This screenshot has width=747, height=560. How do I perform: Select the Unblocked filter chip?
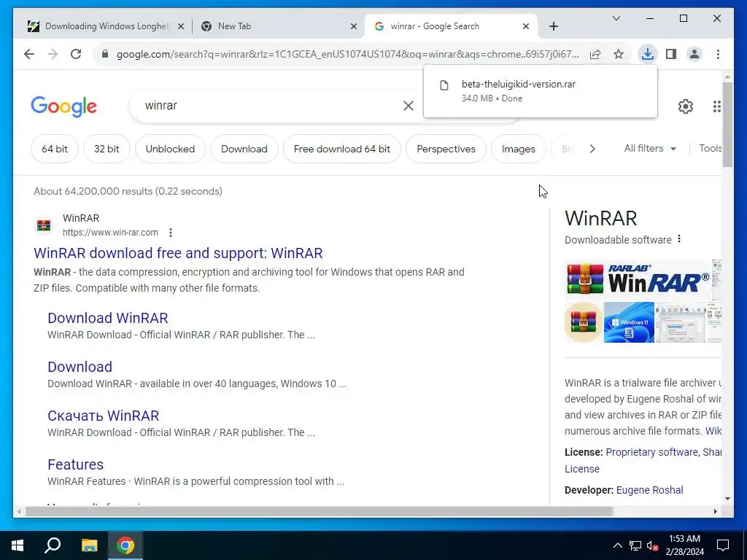pyautogui.click(x=170, y=149)
